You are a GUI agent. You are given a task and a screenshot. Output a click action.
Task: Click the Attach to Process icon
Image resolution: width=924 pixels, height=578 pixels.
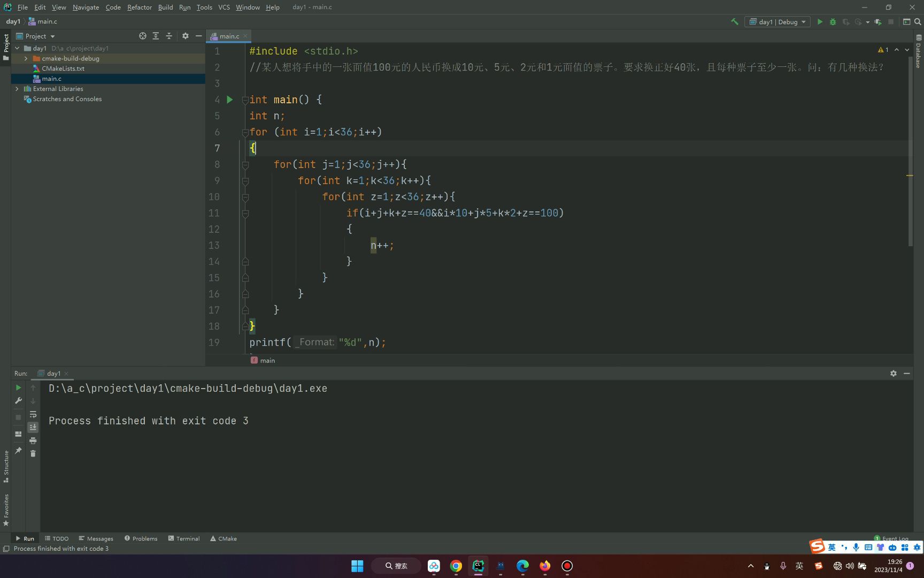click(878, 22)
